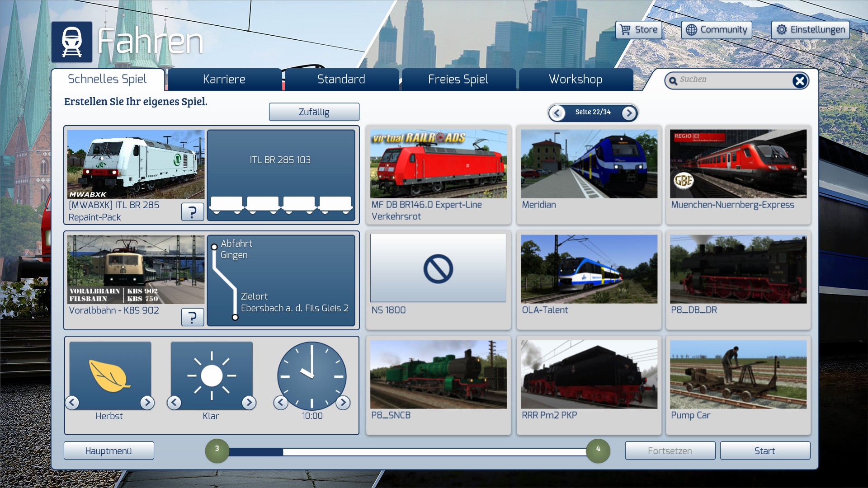Open the Store

coord(638,30)
